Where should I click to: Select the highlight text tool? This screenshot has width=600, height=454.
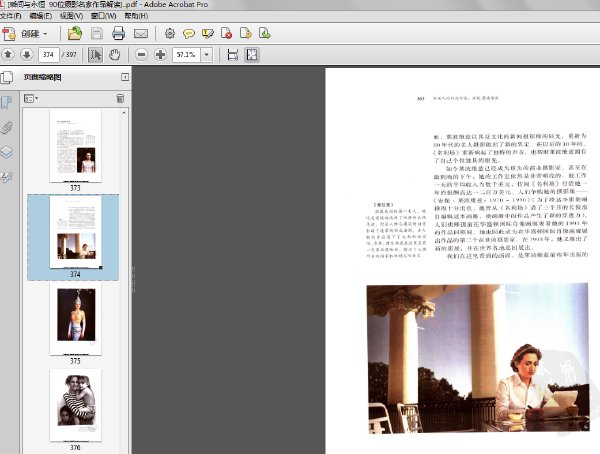click(x=207, y=34)
